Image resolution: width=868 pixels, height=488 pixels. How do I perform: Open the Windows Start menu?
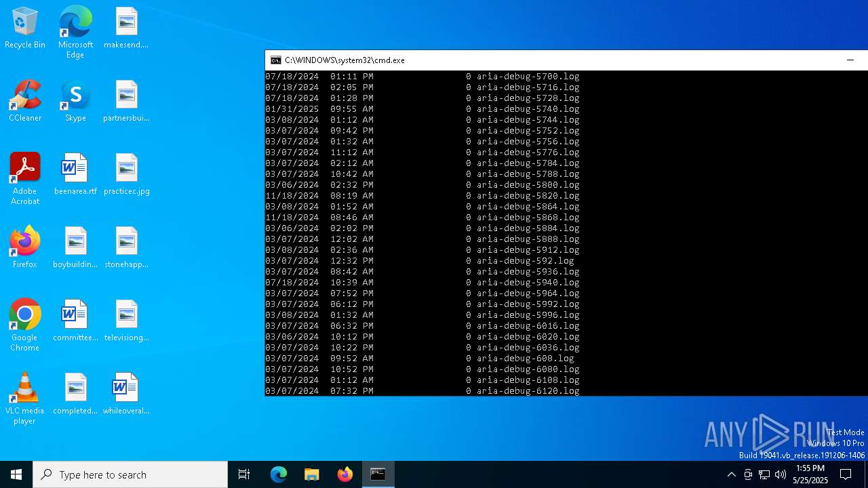pos(16,474)
